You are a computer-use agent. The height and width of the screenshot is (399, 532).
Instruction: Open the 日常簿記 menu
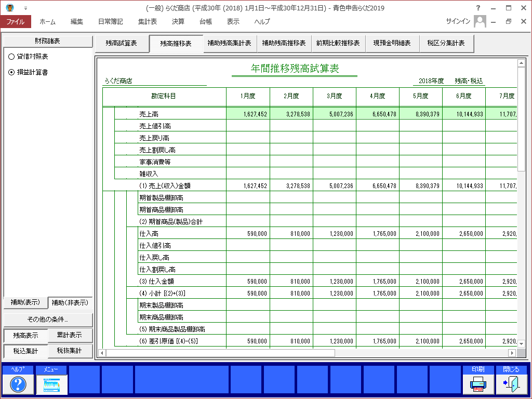111,21
